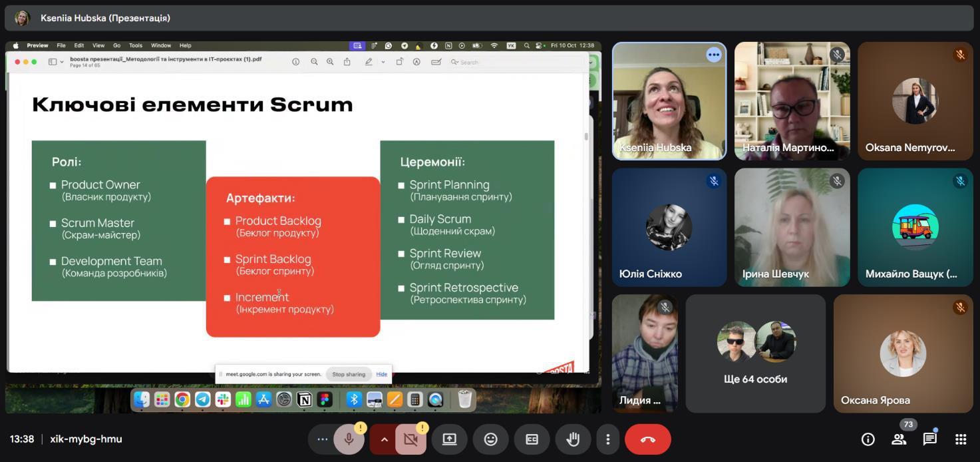Expand video settings with the up chevron
Screen dimensions: 980x462
384,439
